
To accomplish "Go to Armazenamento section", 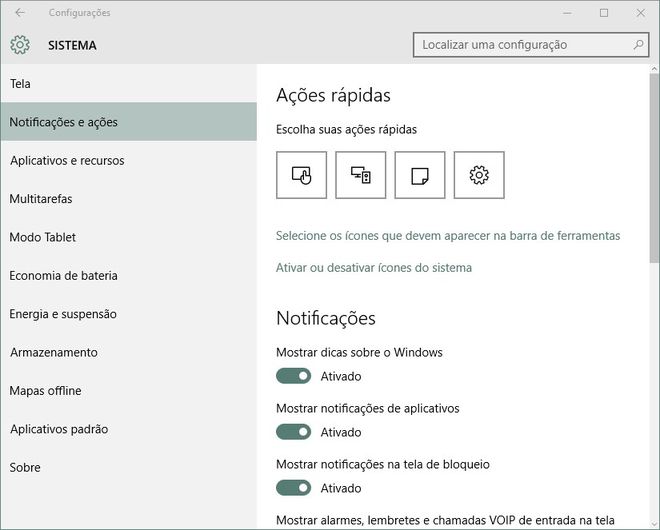I will tap(128, 352).
